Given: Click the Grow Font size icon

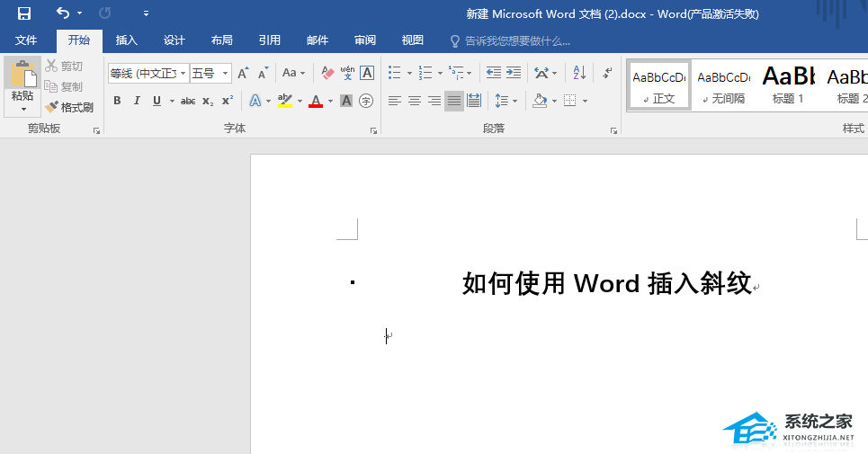Looking at the screenshot, I should click(x=243, y=73).
